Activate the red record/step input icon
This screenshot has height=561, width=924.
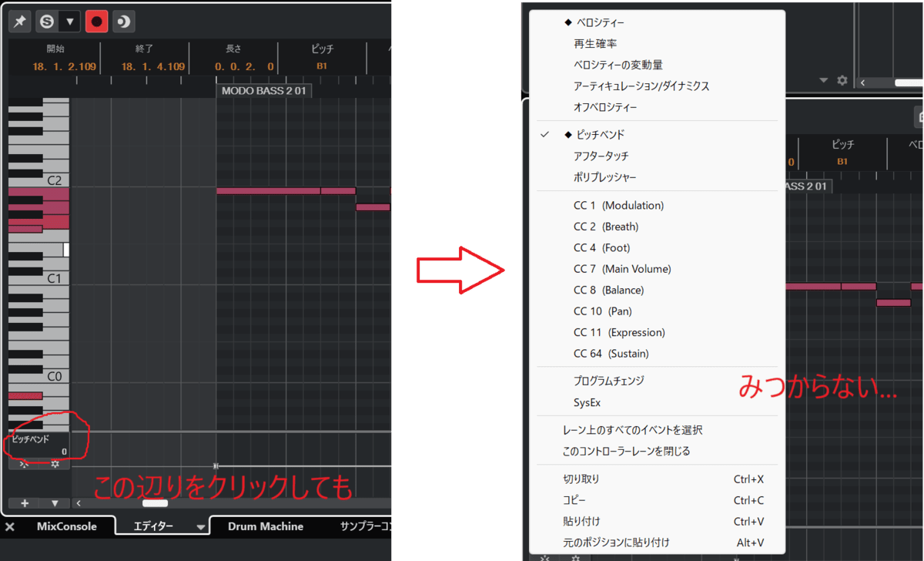pos(97,21)
